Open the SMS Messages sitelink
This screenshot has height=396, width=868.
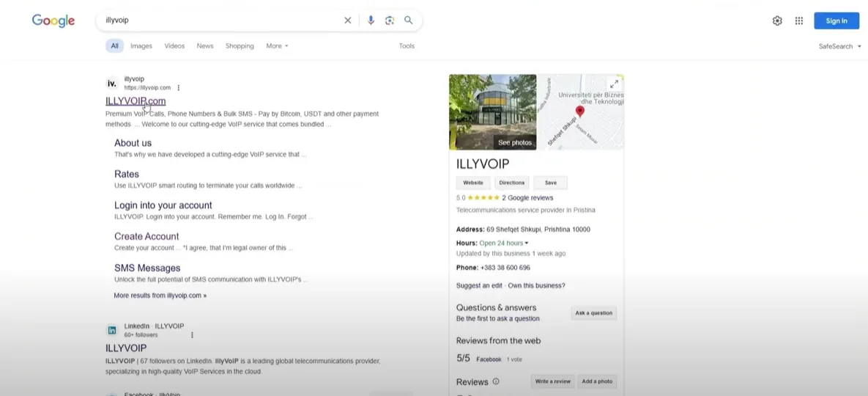pos(147,268)
